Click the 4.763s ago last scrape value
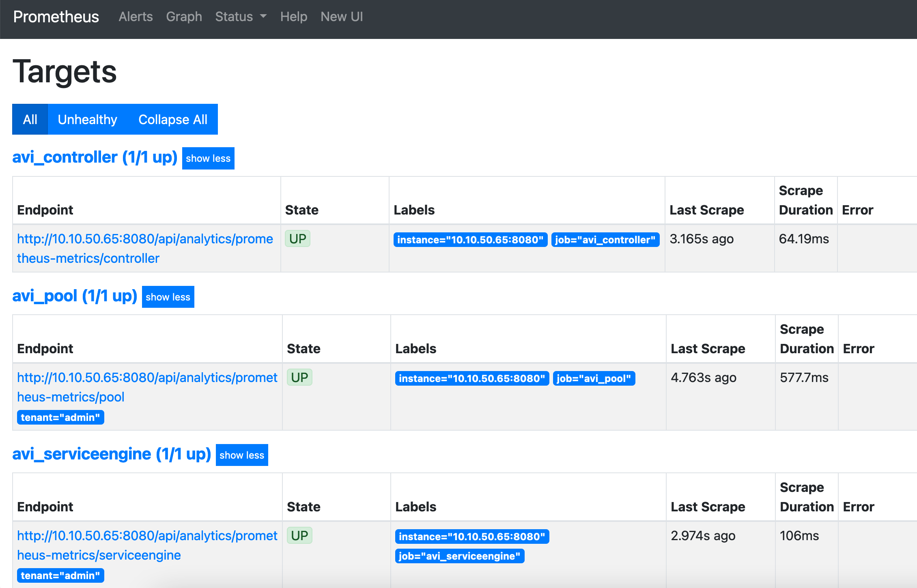Image resolution: width=917 pixels, height=588 pixels. coord(704,378)
